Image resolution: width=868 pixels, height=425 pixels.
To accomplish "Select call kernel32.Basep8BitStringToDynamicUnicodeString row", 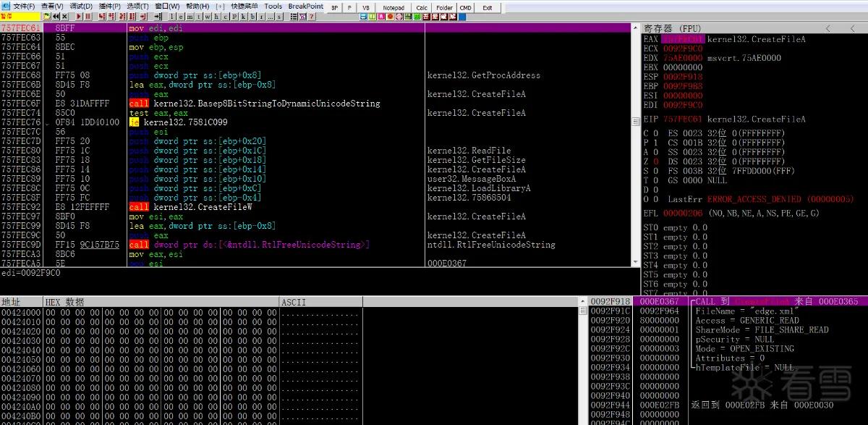I will (315, 104).
